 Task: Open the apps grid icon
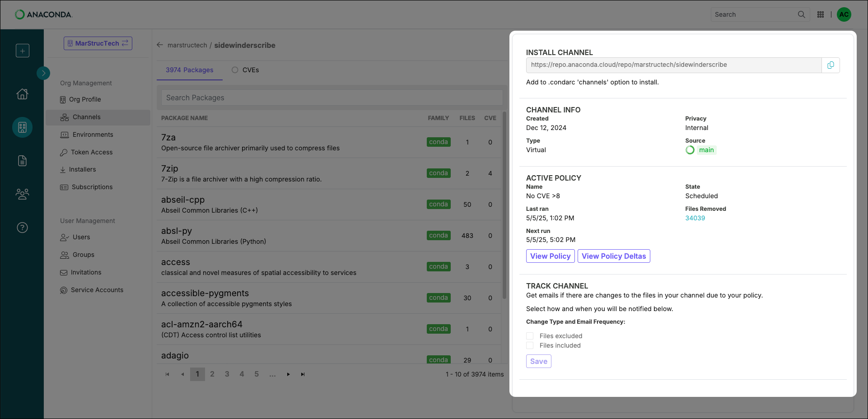(x=821, y=14)
